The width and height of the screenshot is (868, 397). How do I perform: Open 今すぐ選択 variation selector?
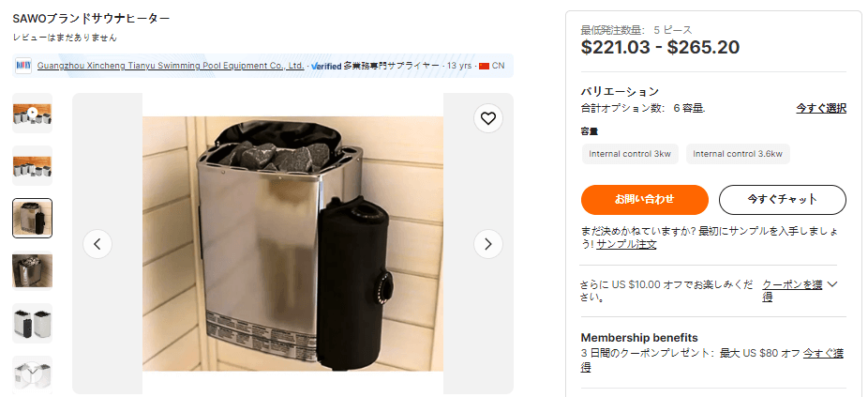point(821,109)
